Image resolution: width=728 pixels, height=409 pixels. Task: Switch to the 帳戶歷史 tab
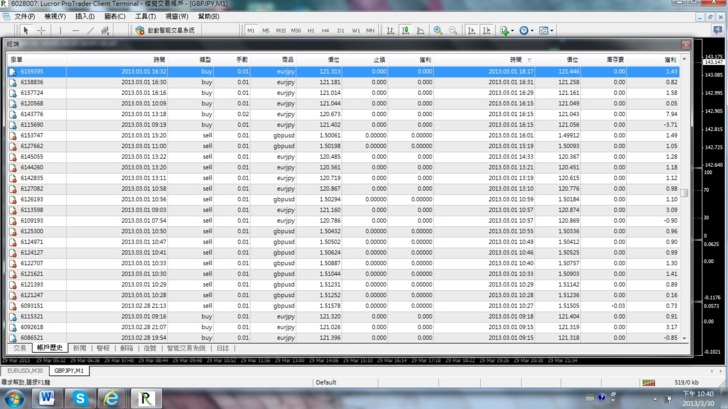point(50,348)
